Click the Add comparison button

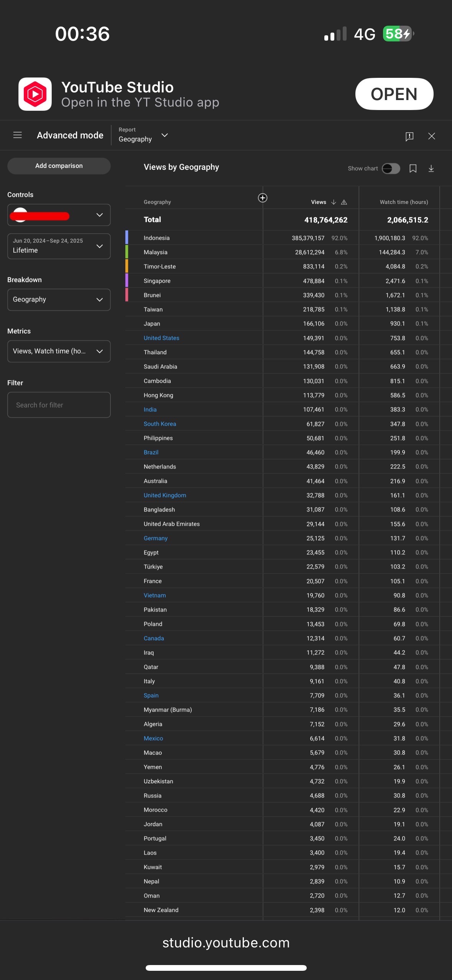59,166
